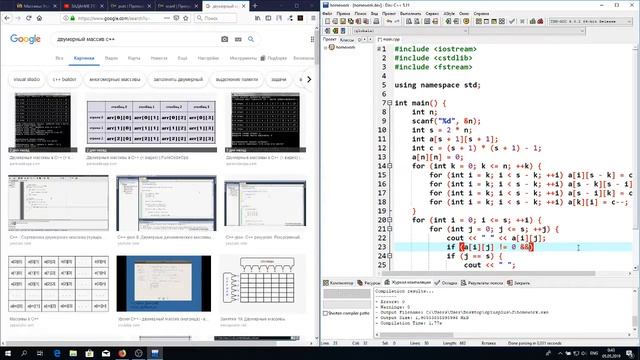Click the Find icon in Dev-C++ toolbar
The image size is (640, 360).
(x=408, y=21)
